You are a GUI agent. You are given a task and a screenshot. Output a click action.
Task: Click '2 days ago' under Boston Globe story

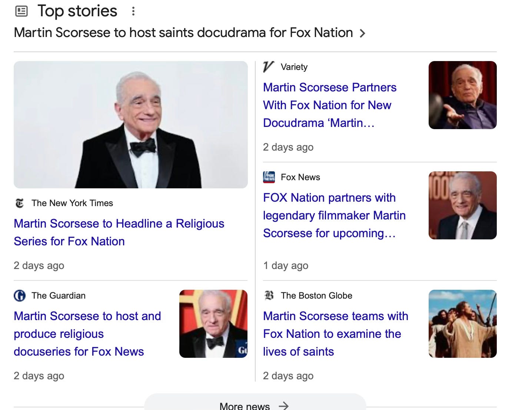coord(288,376)
